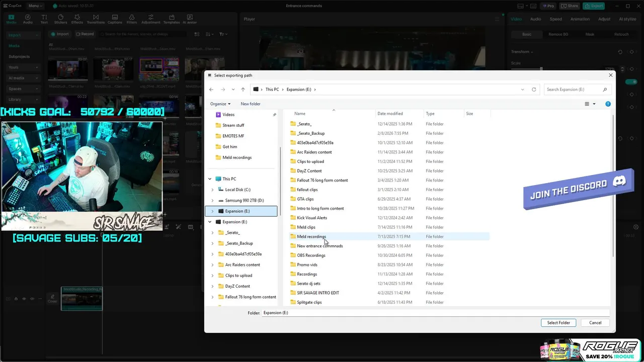Expand Samsung 990 2TB (D:) node
This screenshot has width=644, height=362.
[x=212, y=201]
